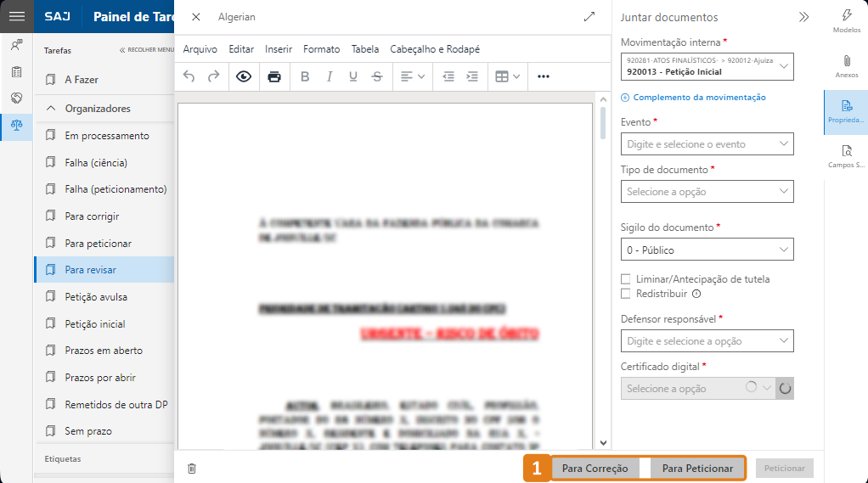Open the Arquivo menu
868x483 pixels.
200,49
